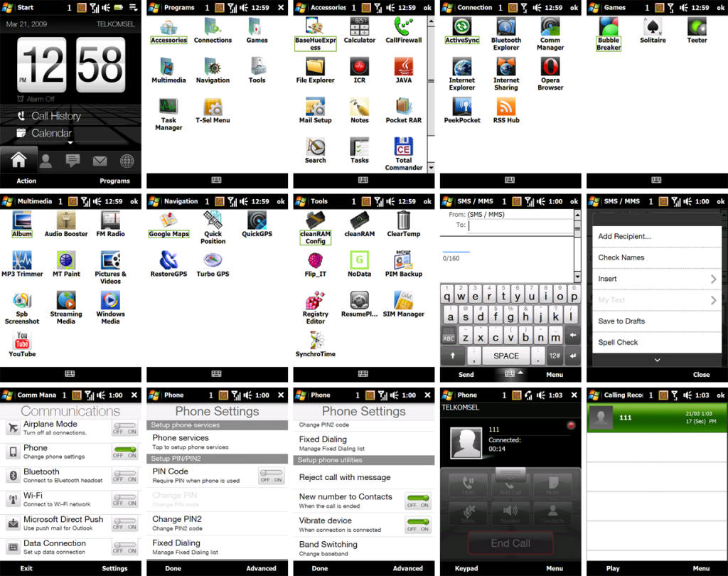728x576 pixels.
Task: Open the Accessories folder in Programs
Action: pyautogui.click(x=168, y=31)
